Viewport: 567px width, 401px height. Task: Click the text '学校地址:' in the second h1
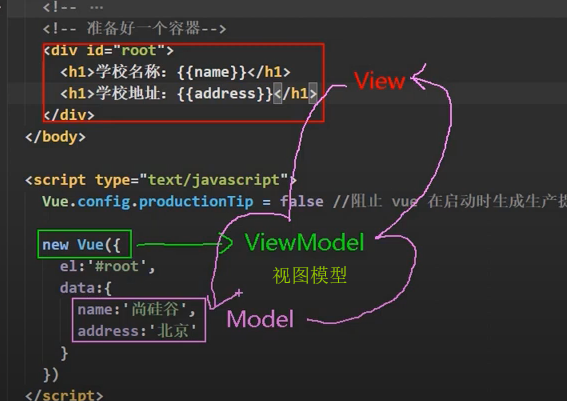(x=131, y=93)
